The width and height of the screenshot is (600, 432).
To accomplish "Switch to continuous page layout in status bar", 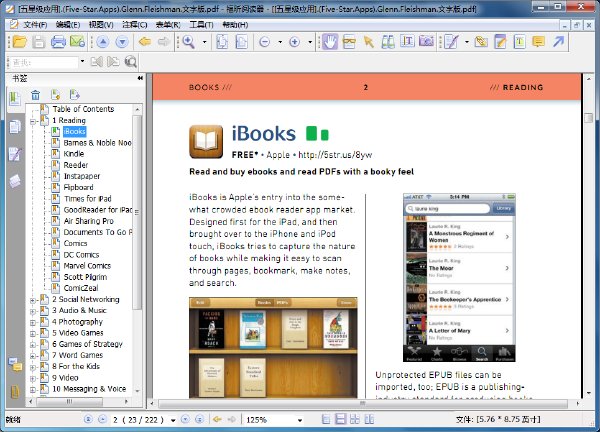I will click(340, 419).
